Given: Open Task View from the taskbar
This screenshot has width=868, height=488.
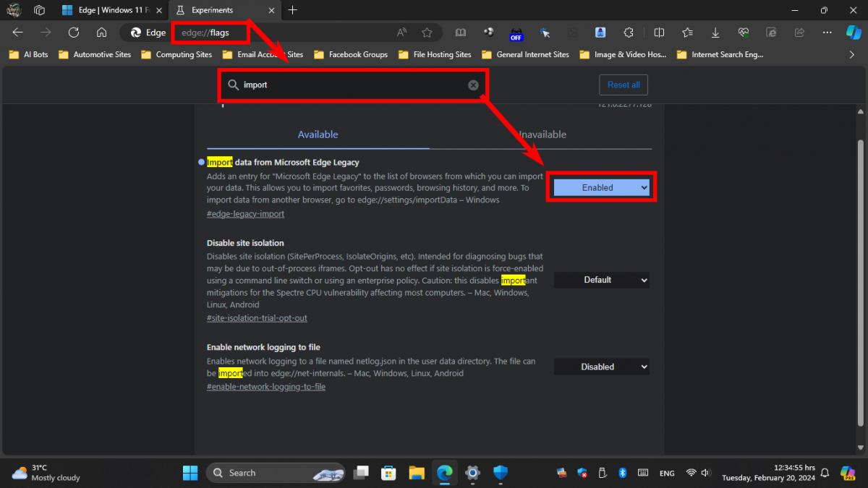Looking at the screenshot, I should point(360,473).
